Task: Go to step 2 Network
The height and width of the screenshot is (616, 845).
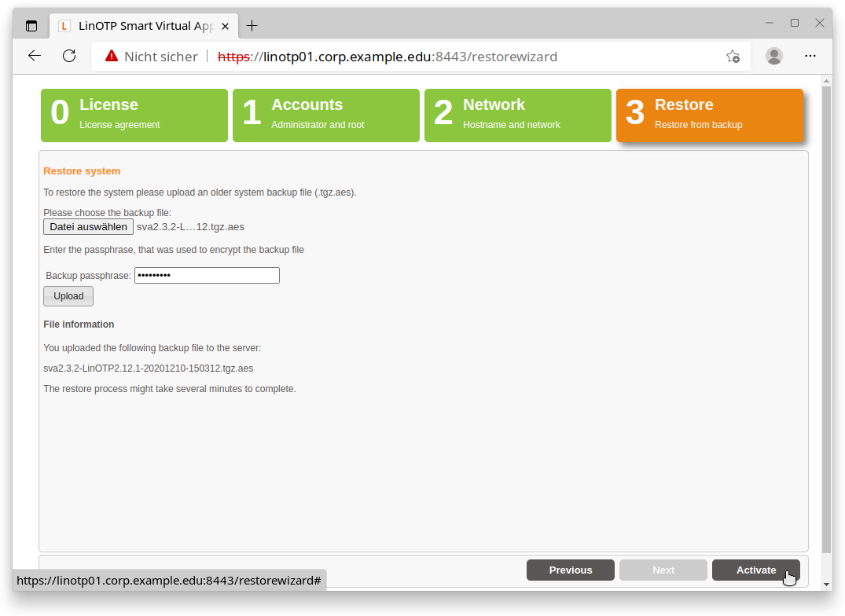Action: (x=518, y=115)
